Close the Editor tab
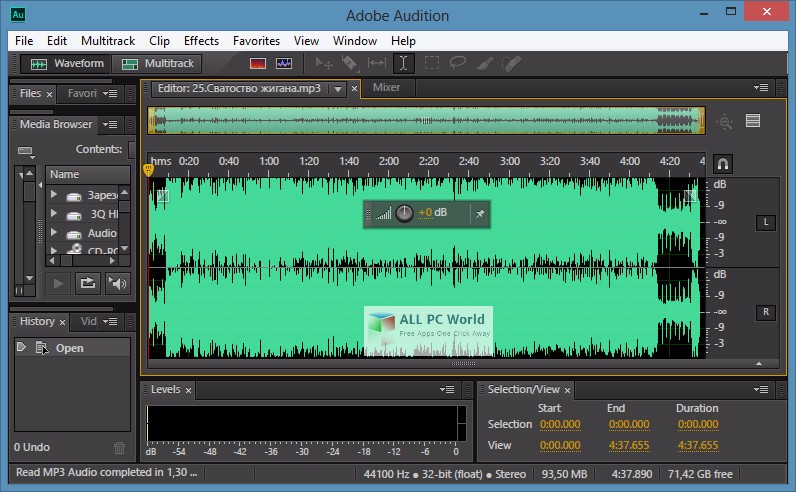The height and width of the screenshot is (492, 796). pos(354,89)
